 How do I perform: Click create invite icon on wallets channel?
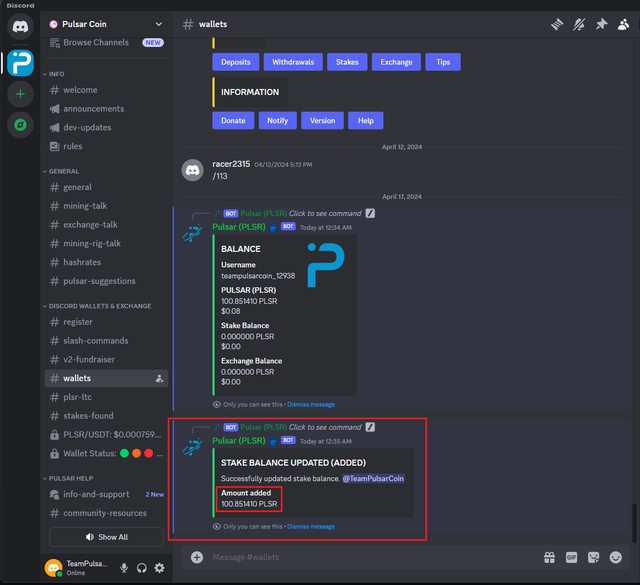(159, 378)
